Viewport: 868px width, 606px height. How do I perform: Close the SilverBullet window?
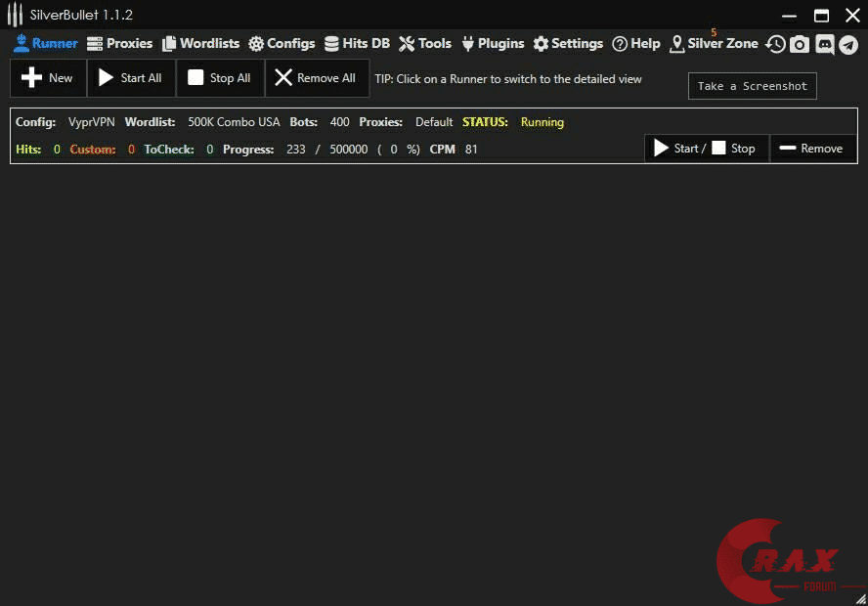[852, 15]
